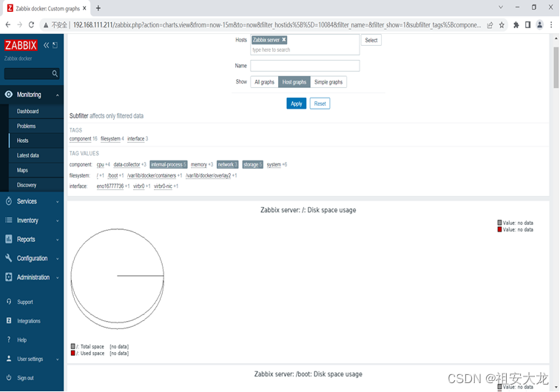The height and width of the screenshot is (392, 560).
Task: Click the sidebar search magnifier icon
Action: 55,73
